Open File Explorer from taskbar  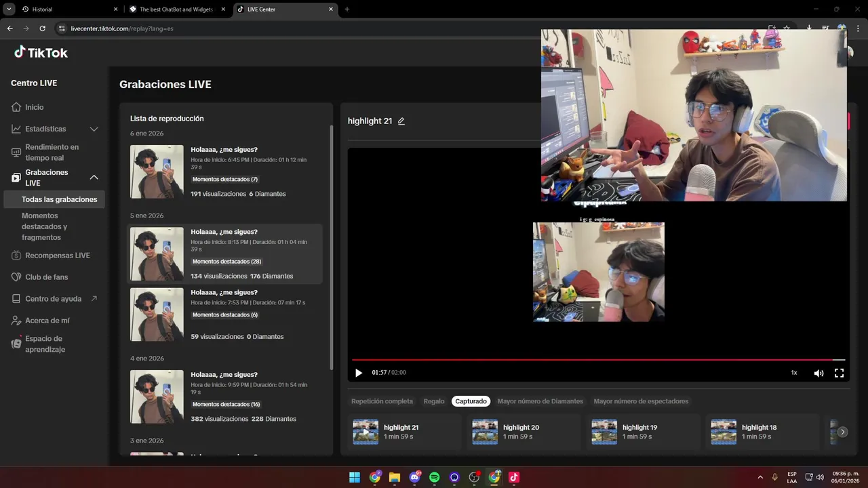395,477
